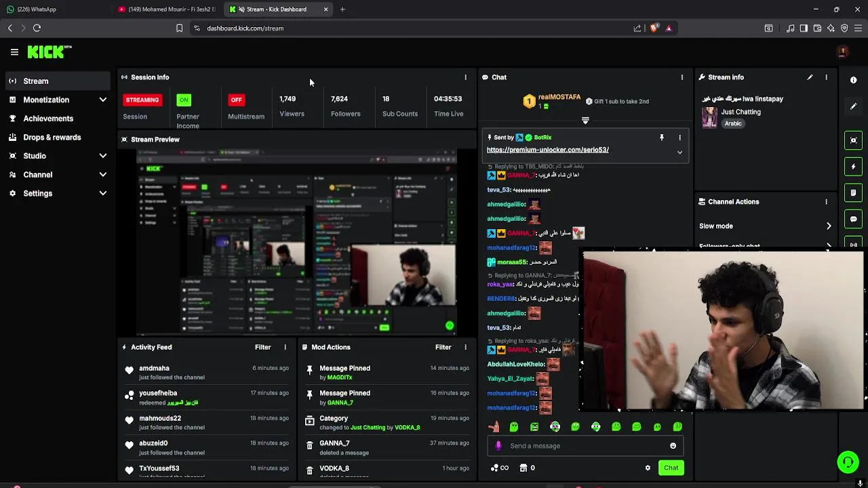868x488 pixels.
Task: Filter the Mod Actions list
Action: click(443, 347)
